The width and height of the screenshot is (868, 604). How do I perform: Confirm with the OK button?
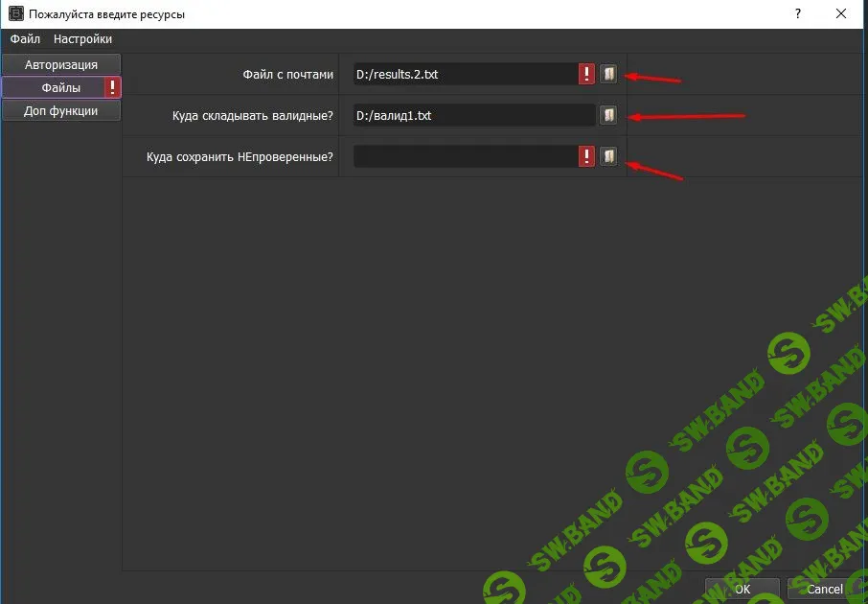coord(742,589)
